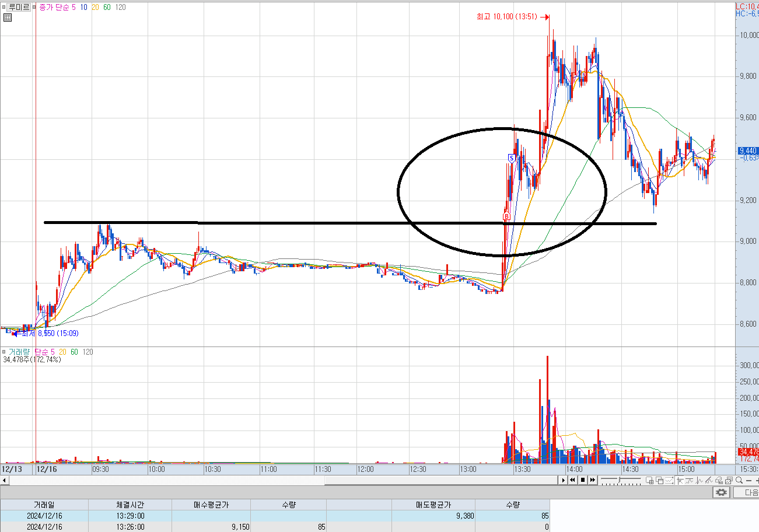This screenshot has width=759, height=532.
Task: Click the 거래량 volume indicator label
Action: pyautogui.click(x=19, y=352)
